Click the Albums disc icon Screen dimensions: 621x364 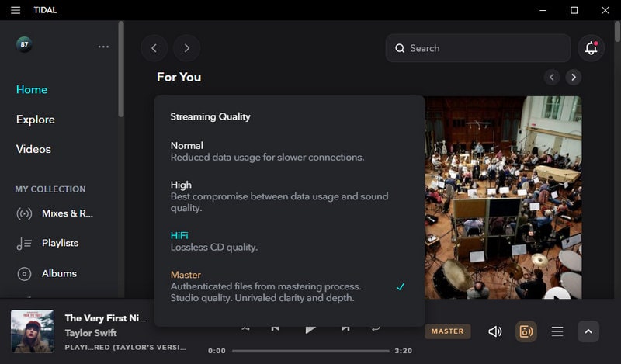click(x=24, y=274)
